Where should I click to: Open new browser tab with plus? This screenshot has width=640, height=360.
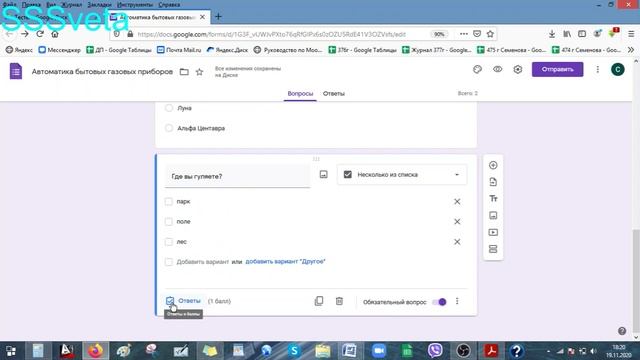(218, 17)
